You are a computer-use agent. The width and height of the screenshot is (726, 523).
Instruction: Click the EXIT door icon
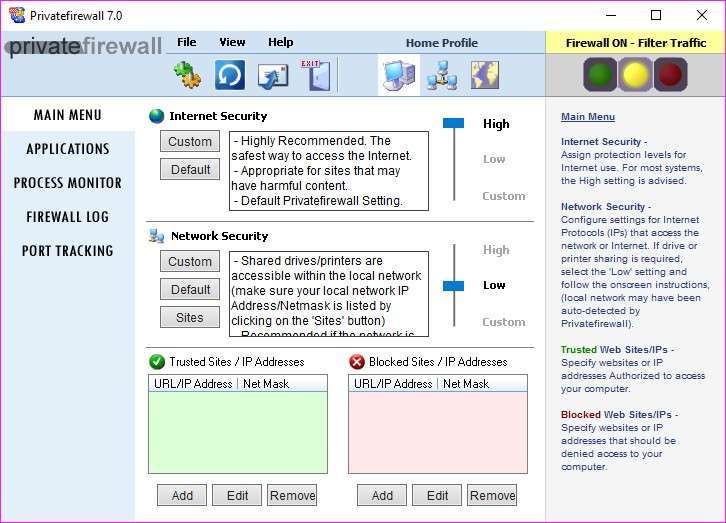click(x=316, y=75)
